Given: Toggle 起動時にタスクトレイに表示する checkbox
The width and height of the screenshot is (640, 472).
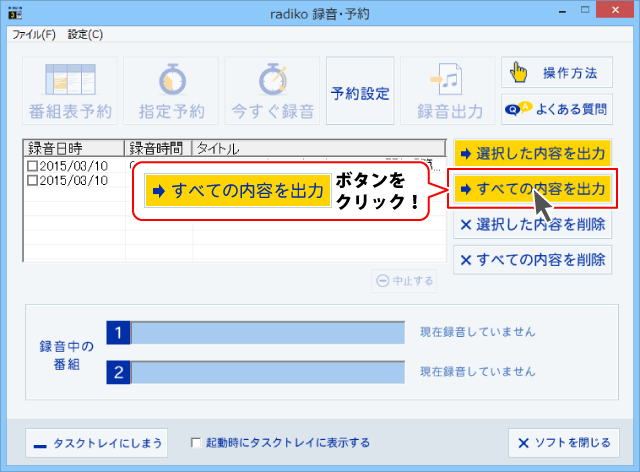Looking at the screenshot, I should click(196, 443).
